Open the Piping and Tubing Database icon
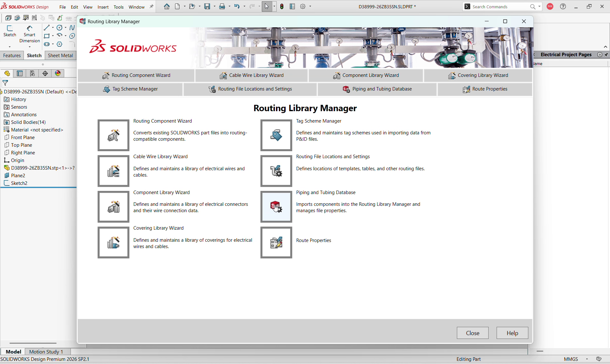 pos(276,207)
